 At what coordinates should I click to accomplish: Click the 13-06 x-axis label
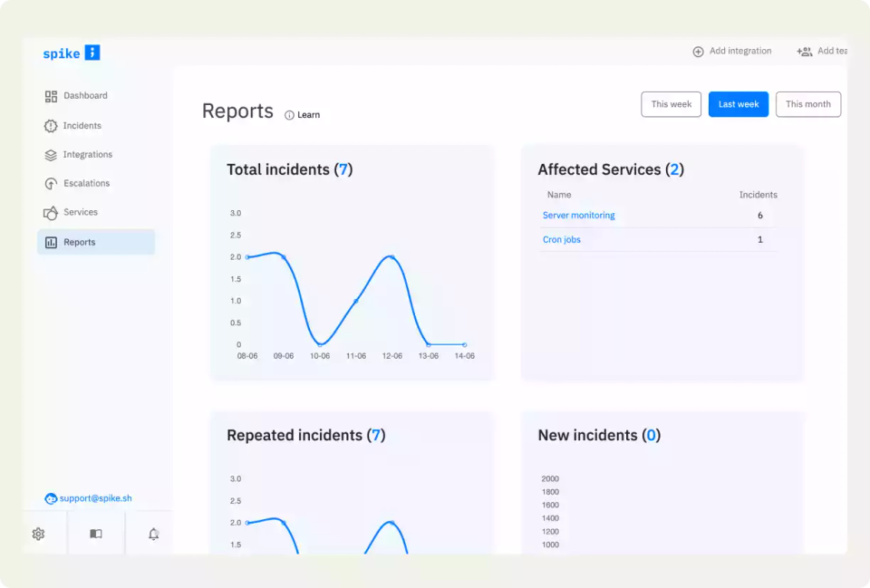[x=429, y=356]
